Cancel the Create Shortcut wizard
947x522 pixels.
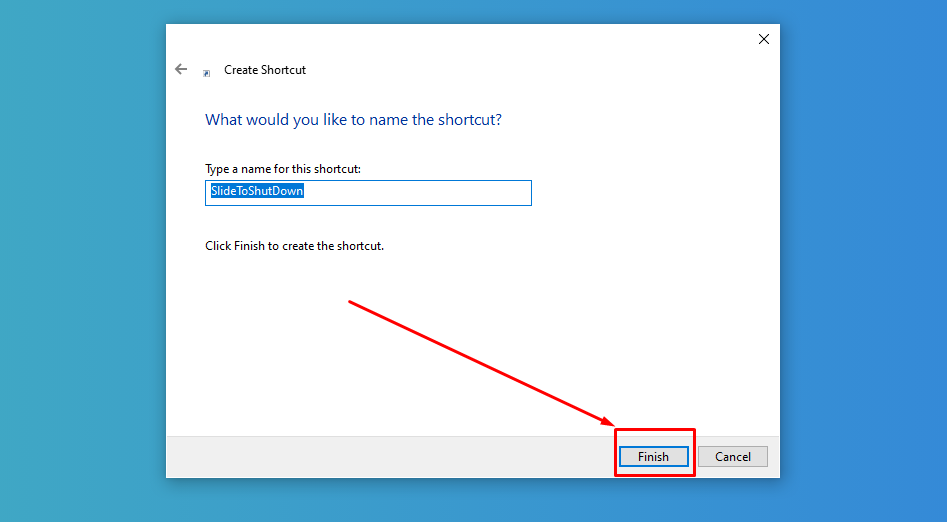(x=733, y=457)
